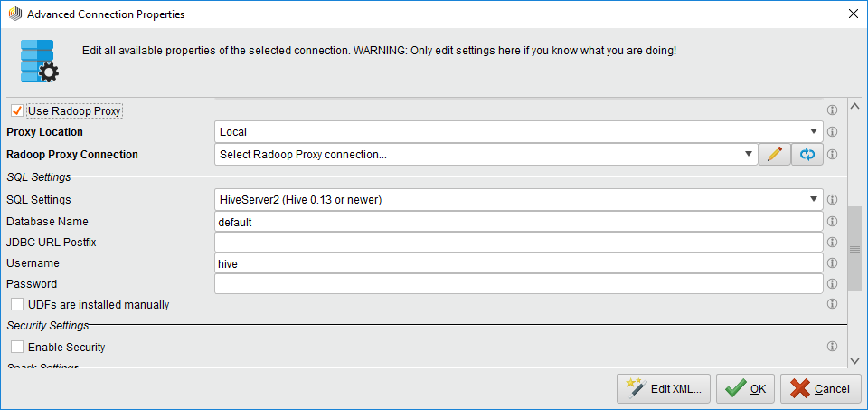Image resolution: width=868 pixels, height=410 pixels.
Task: Click info icon beside JDBC URL Postfix
Action: click(x=832, y=243)
